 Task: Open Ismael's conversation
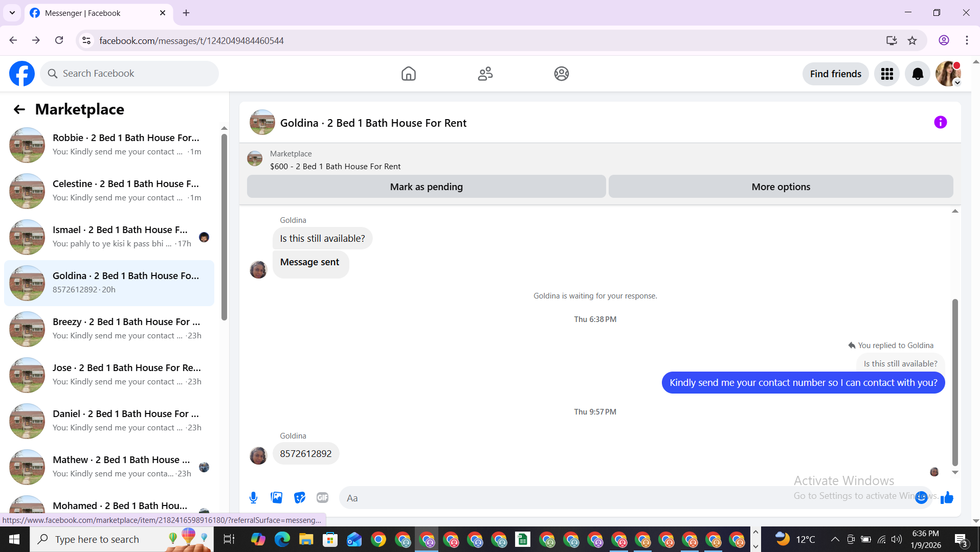tap(109, 237)
